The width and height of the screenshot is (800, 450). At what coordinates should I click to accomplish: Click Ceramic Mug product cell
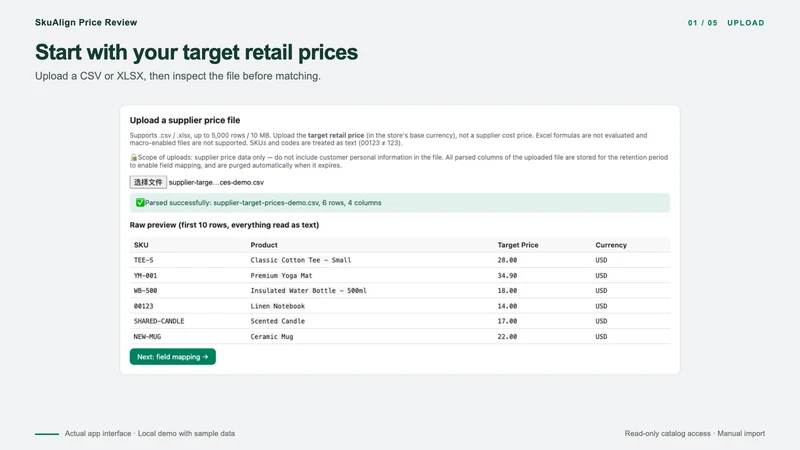[x=271, y=337]
